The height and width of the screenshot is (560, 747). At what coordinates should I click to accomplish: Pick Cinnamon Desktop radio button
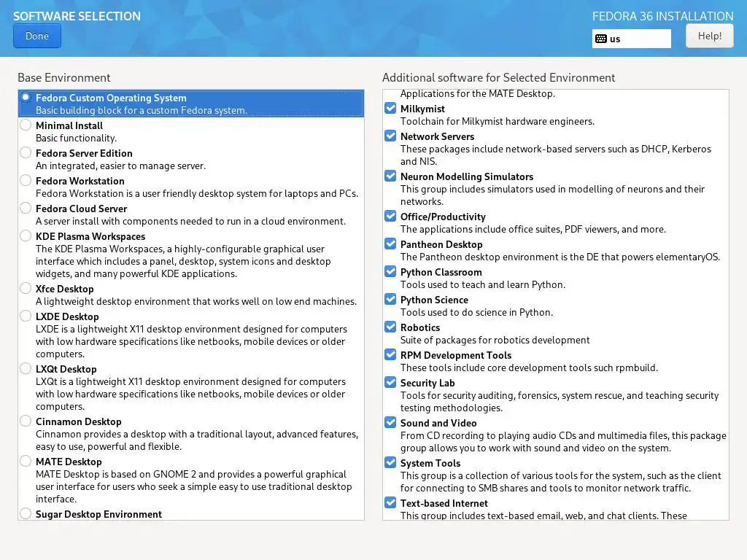pos(26,421)
